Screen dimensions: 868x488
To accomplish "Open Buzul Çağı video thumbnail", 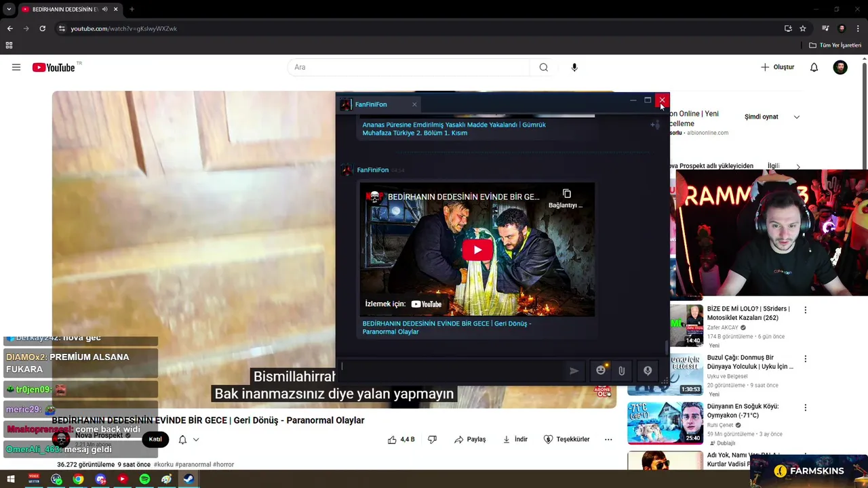I will coord(665,374).
